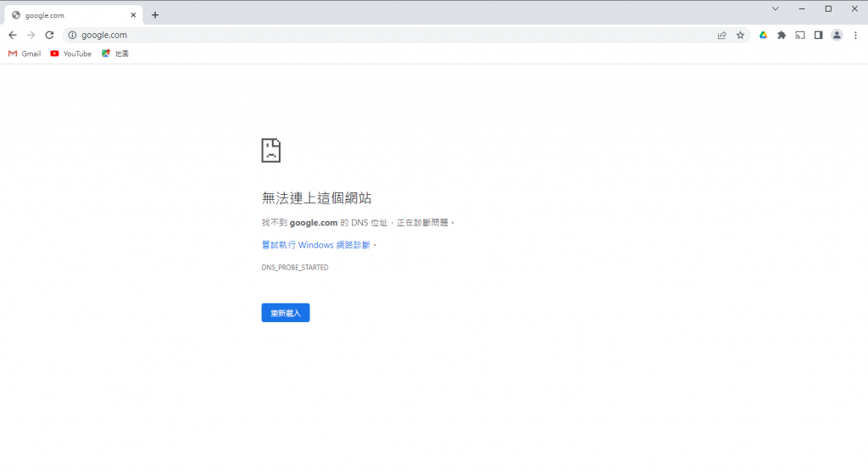
Task: Open the Gmail bookmark
Action: 25,53
